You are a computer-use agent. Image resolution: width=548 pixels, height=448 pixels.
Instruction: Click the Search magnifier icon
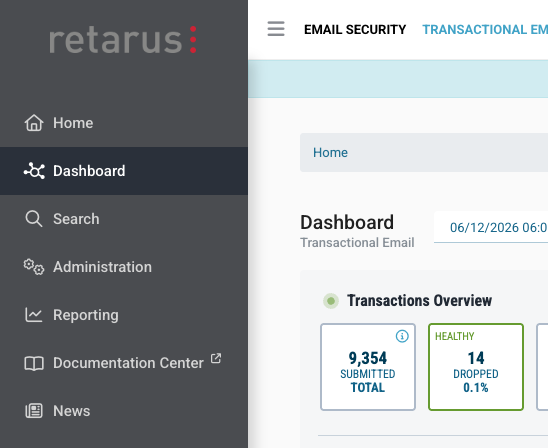coord(34,219)
